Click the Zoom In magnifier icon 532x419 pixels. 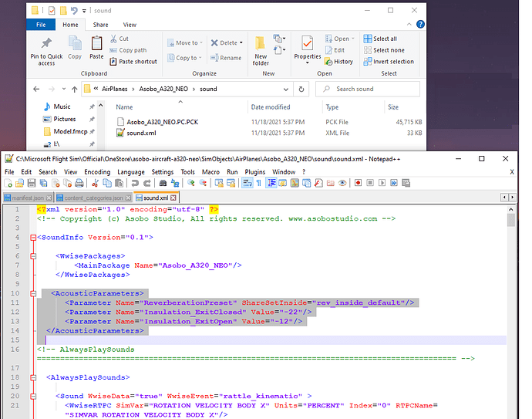point(191,184)
